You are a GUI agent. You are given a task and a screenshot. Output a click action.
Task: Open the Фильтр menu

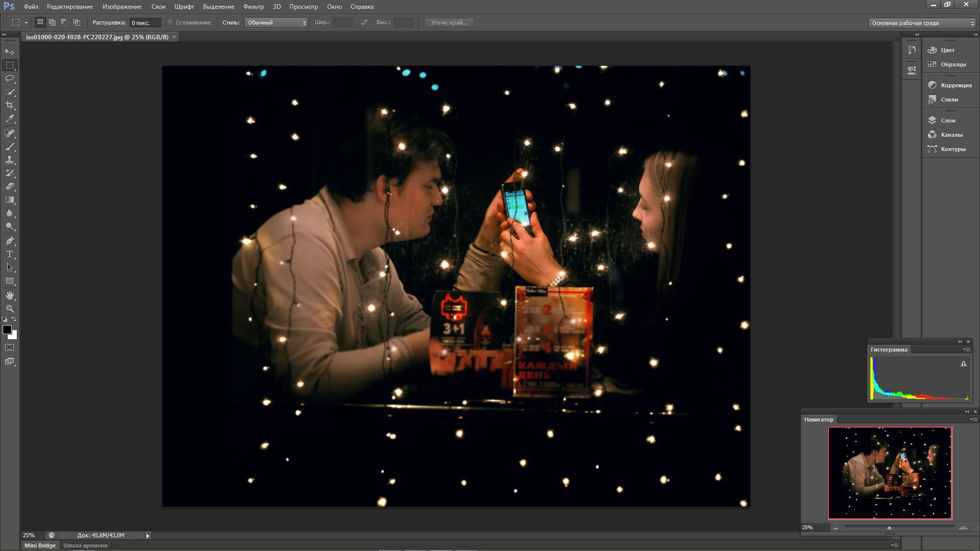pos(253,7)
